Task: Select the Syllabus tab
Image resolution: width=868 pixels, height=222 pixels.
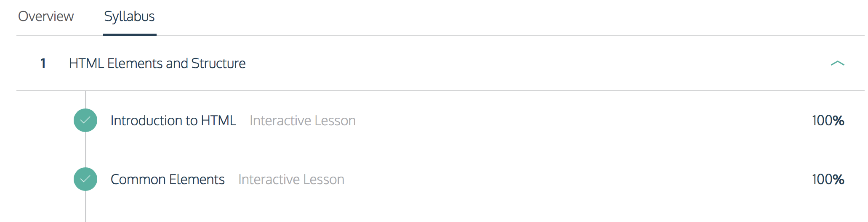Action: (x=129, y=16)
